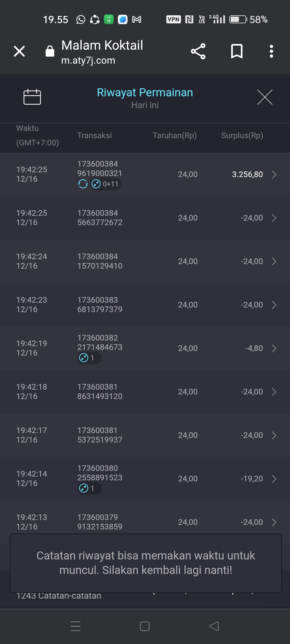
Task: Open the three-dot browser menu
Action: (271, 51)
